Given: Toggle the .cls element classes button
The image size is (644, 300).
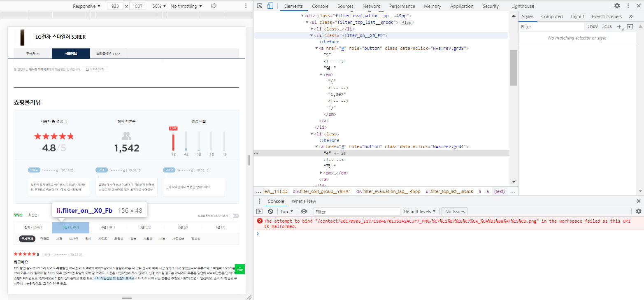Looking at the screenshot, I should (607, 27).
